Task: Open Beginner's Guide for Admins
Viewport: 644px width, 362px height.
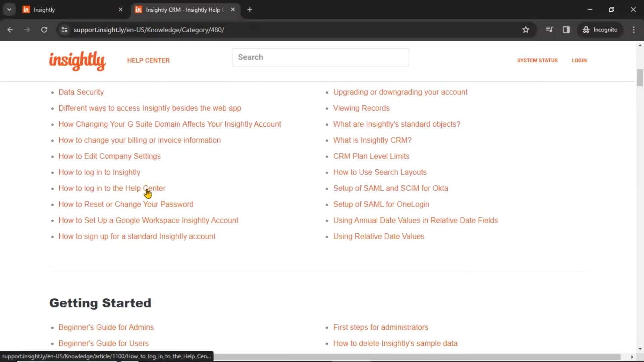Action: (x=106, y=327)
